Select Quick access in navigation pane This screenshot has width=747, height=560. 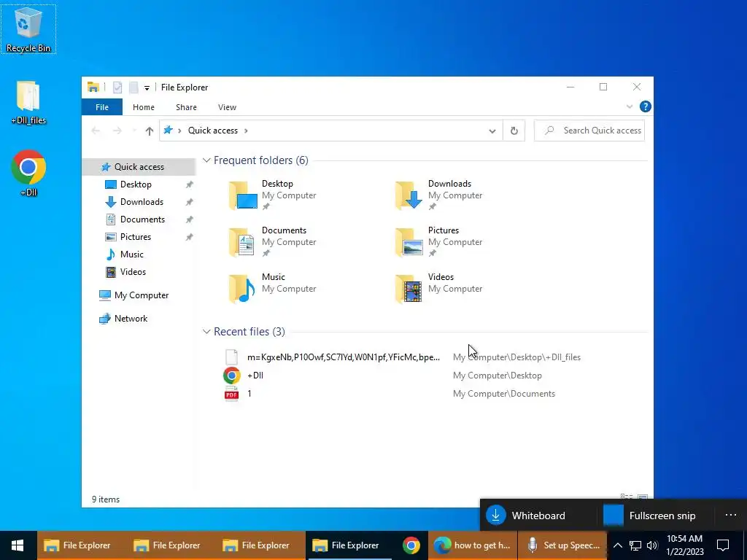[x=139, y=167]
